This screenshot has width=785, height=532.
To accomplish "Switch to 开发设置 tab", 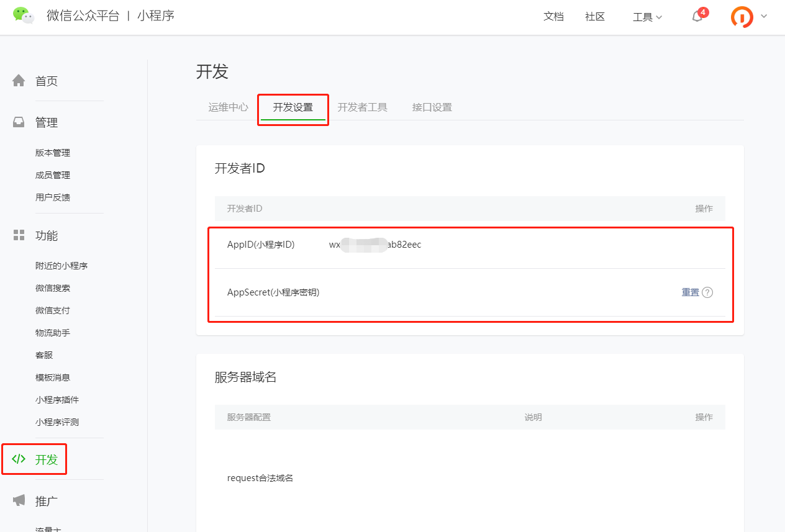I will point(293,107).
